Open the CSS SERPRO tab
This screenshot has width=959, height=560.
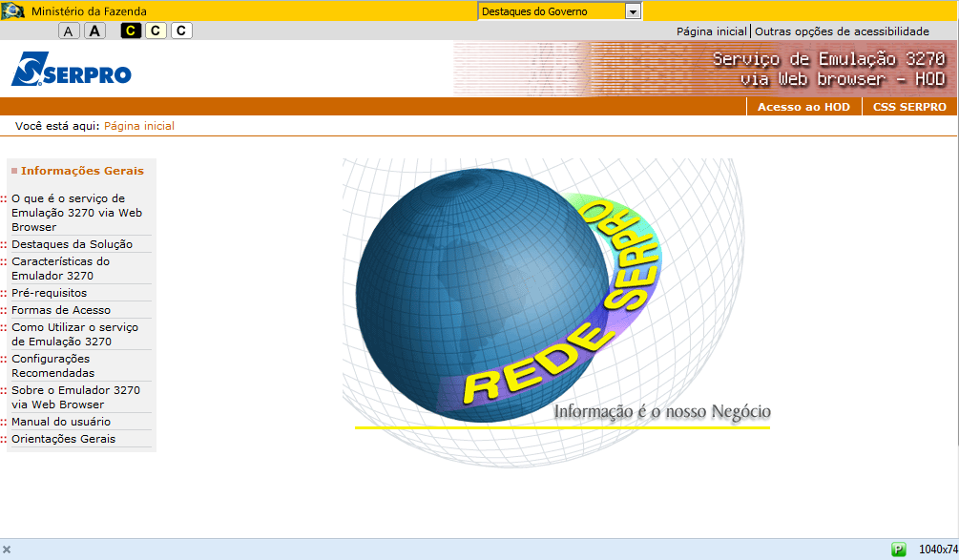pos(909,107)
